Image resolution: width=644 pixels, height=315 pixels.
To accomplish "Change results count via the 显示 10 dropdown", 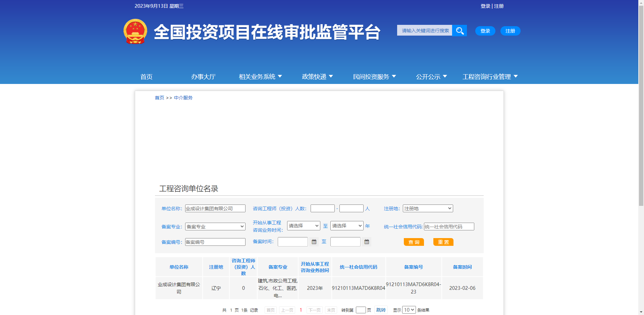I will pyautogui.click(x=409, y=310).
